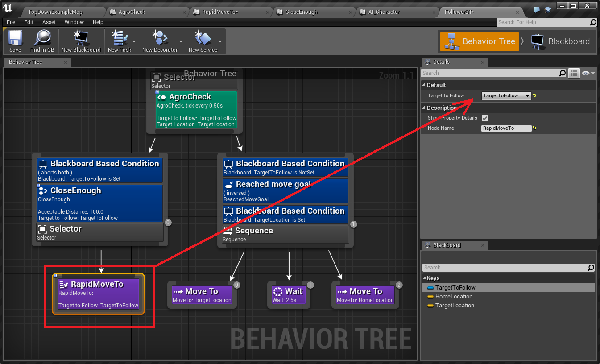The width and height of the screenshot is (600, 364).
Task: Close the Blackboard panel tab
Action: pyautogui.click(x=482, y=245)
